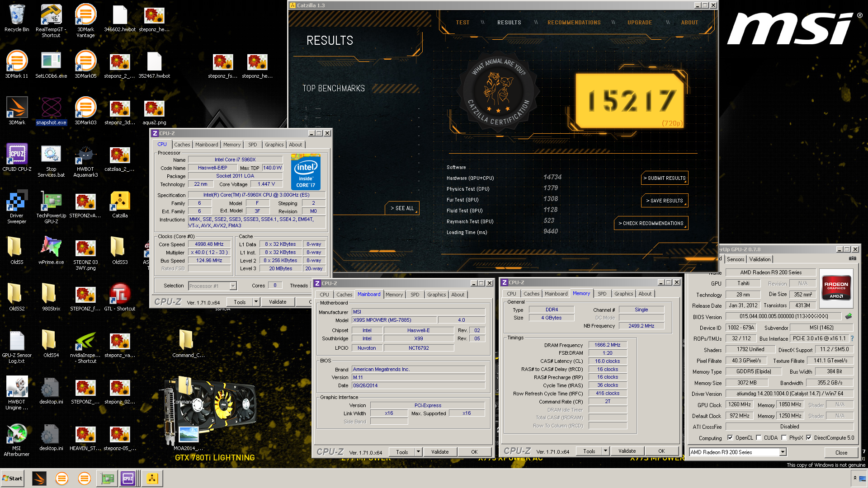Click the SUBMIT RESULTS button
This screenshot has height=488, width=868.
(x=665, y=178)
